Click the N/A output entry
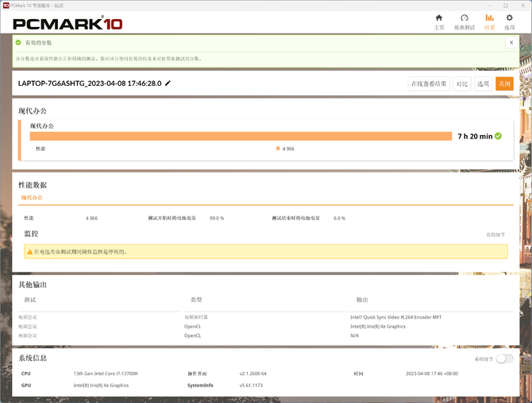 click(x=355, y=335)
